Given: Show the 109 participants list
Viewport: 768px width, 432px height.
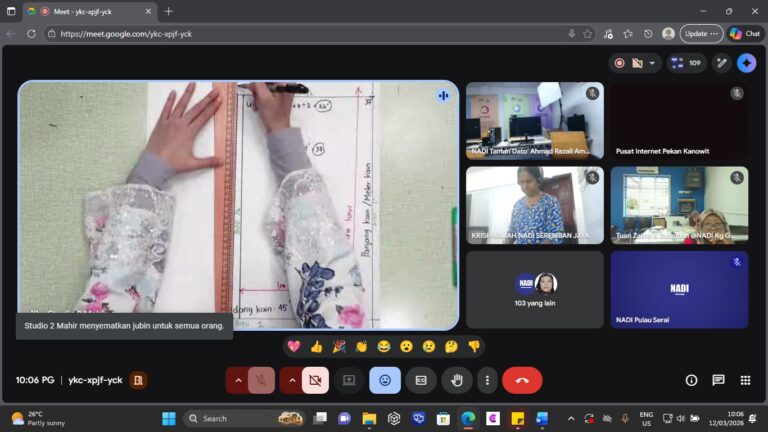Looking at the screenshot, I should [x=687, y=63].
